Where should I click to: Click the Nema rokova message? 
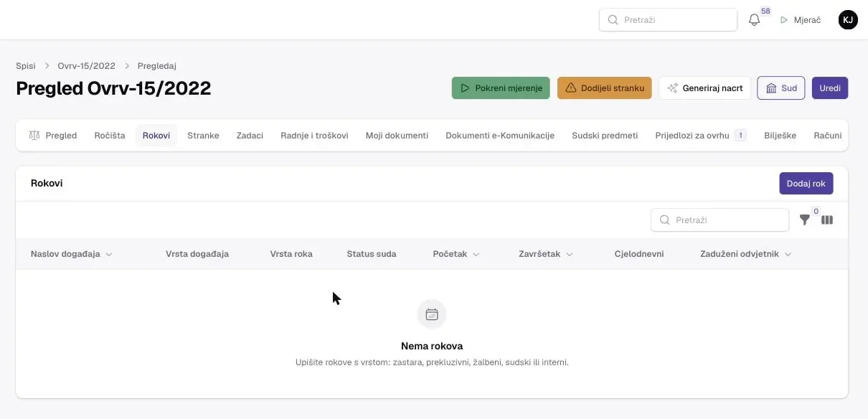point(432,346)
